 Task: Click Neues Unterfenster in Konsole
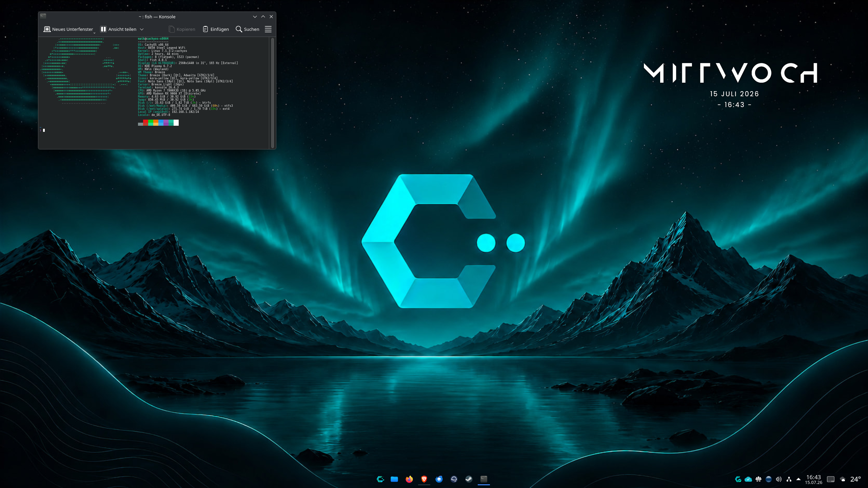tap(68, 29)
